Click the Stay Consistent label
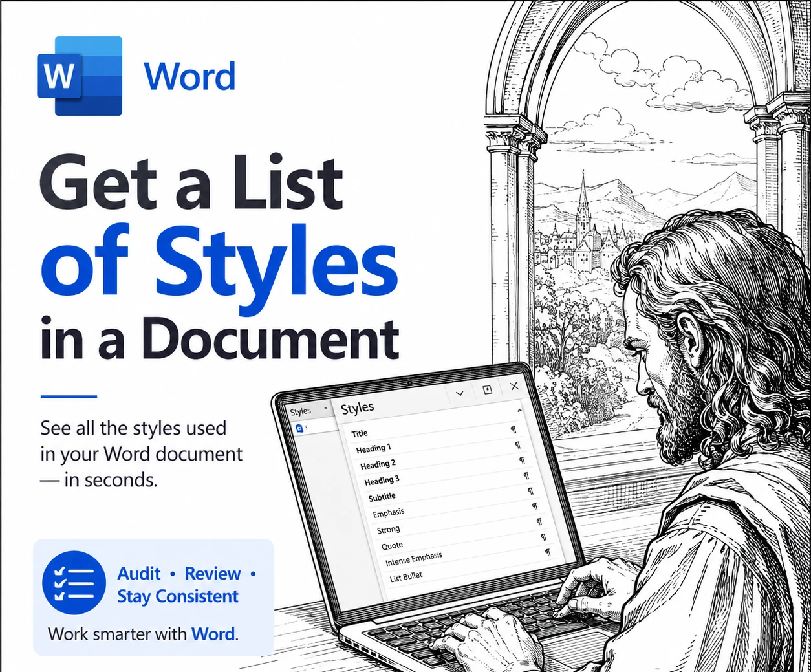811x672 pixels. click(178, 596)
